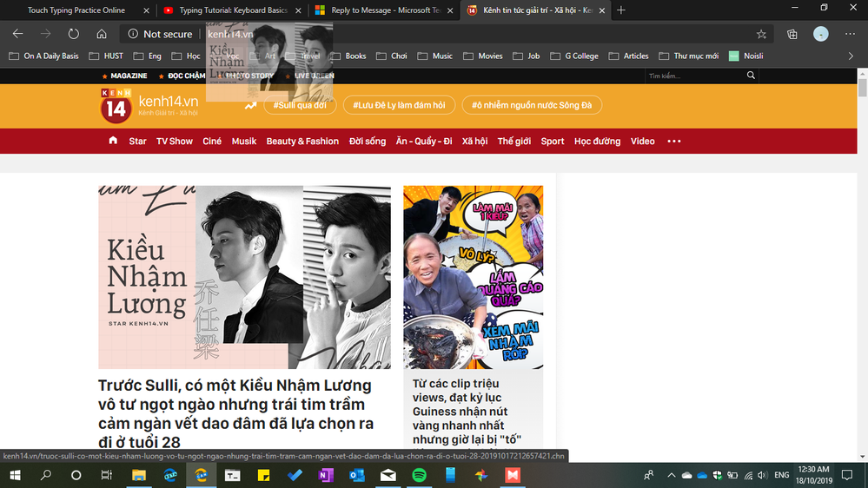This screenshot has height=488, width=868.
Task: Open the Movies bookmark folder
Action: pos(483,56)
